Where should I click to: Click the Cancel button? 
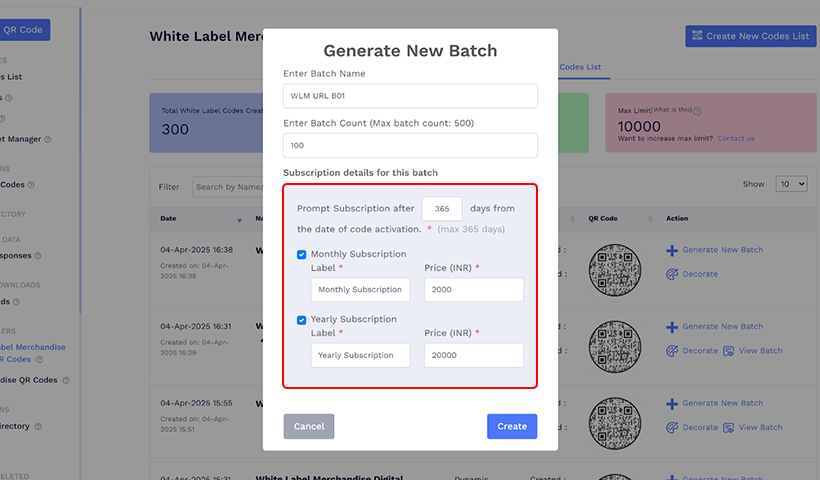tap(309, 426)
